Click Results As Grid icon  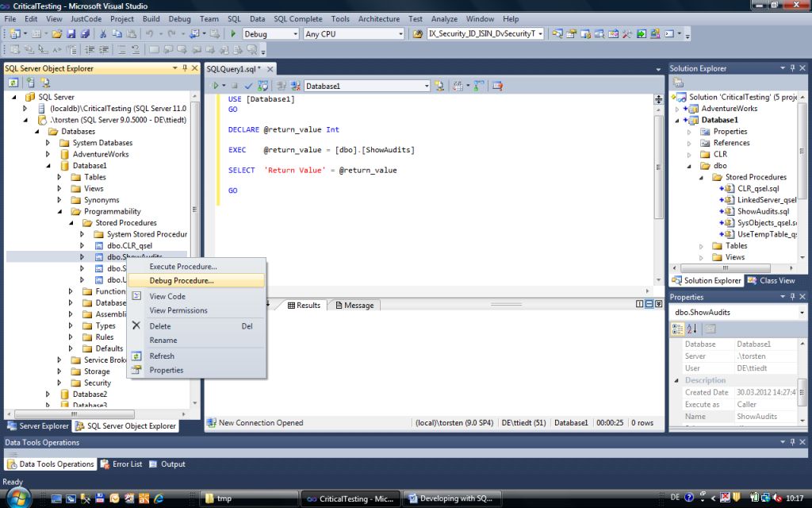458,86
